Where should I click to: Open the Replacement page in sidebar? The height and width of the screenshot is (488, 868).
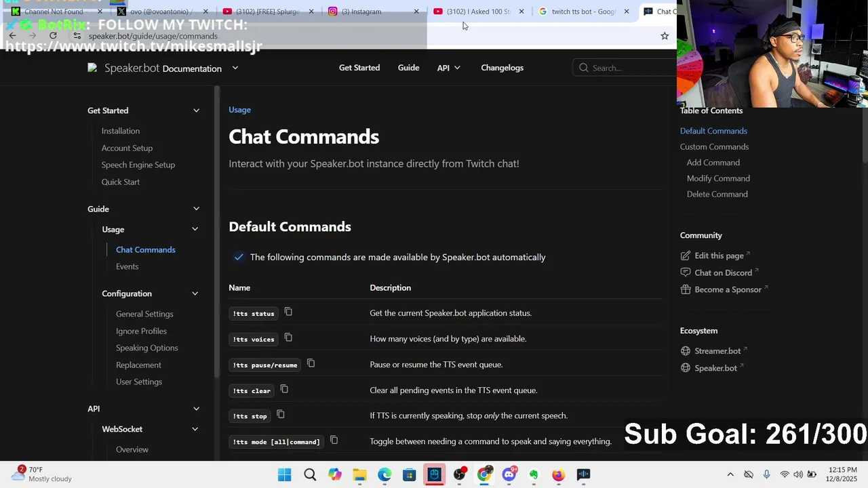point(138,365)
